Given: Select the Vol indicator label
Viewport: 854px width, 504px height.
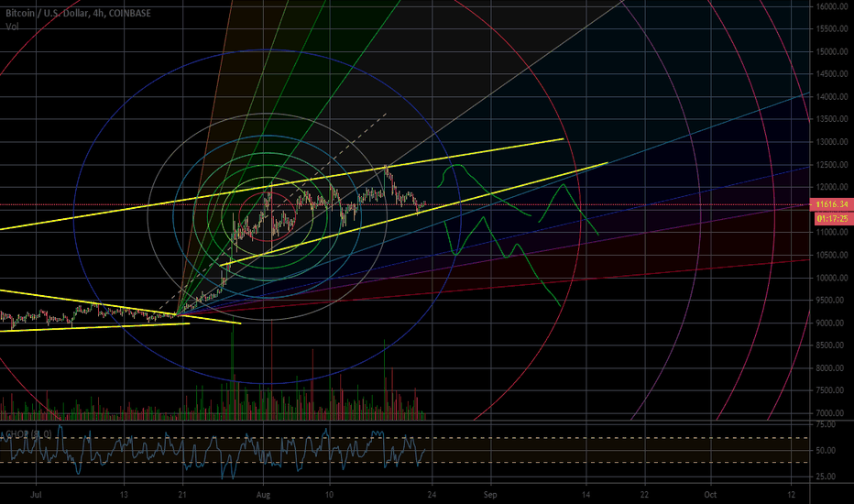Looking at the screenshot, I should click(x=12, y=27).
